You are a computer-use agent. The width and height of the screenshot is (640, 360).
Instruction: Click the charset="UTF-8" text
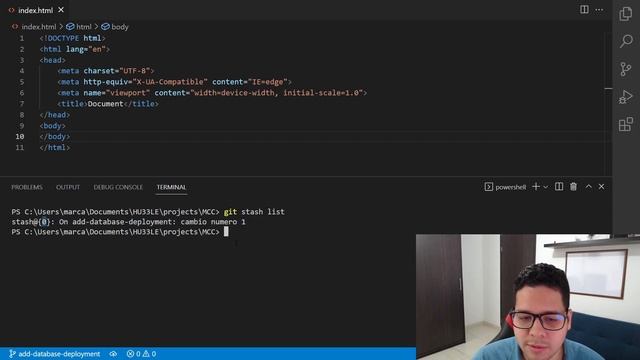(117, 71)
